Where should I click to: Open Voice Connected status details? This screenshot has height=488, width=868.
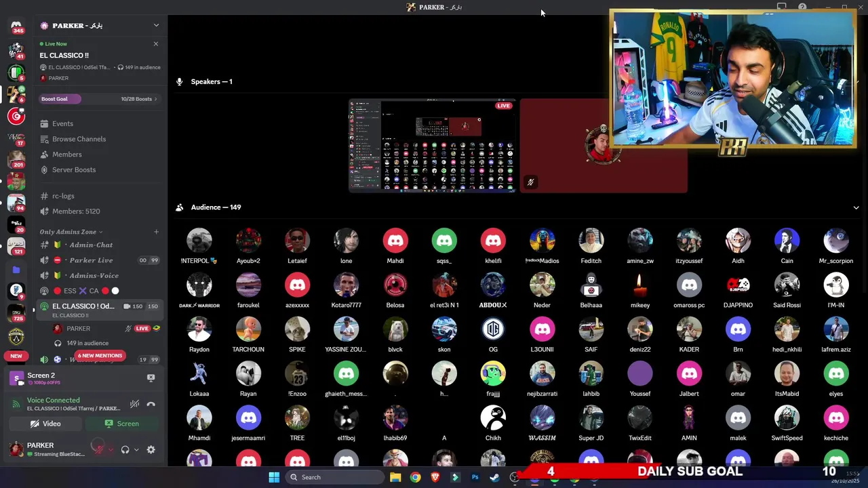(x=53, y=401)
